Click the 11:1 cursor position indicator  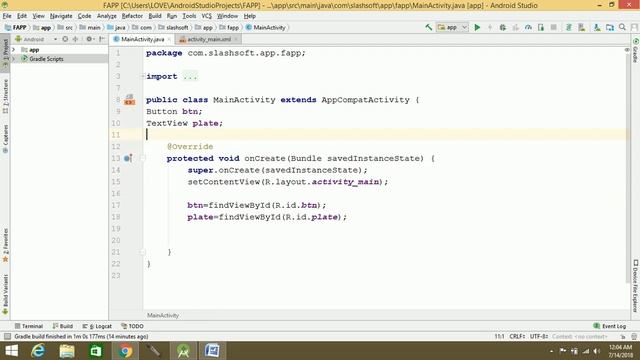pyautogui.click(x=500, y=336)
